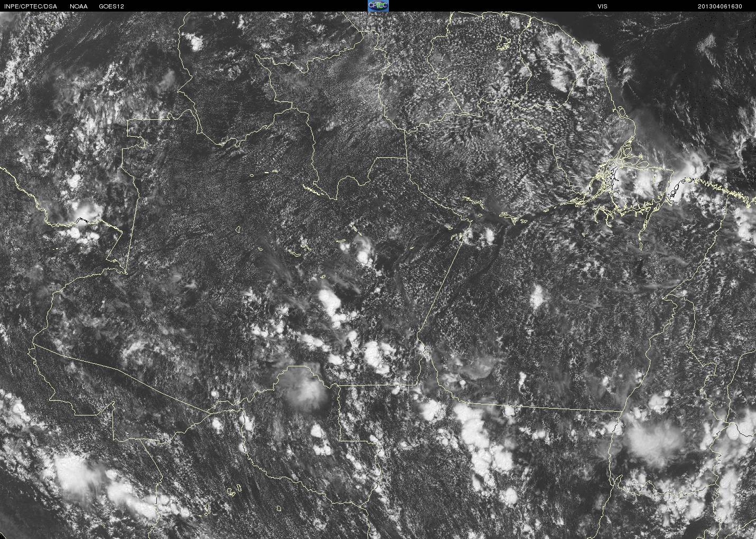Image resolution: width=756 pixels, height=539 pixels.
Task: Click the VIS channel label
Action: point(602,6)
